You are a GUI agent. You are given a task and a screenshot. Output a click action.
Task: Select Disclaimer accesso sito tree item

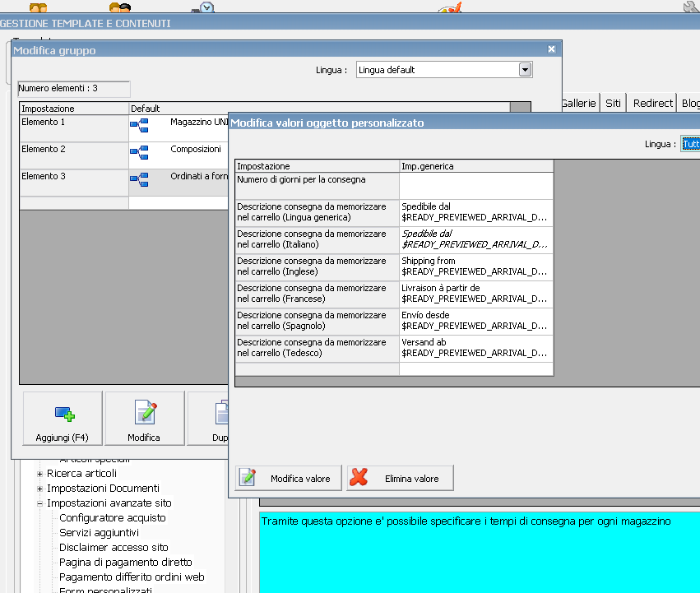pyautogui.click(x=114, y=547)
